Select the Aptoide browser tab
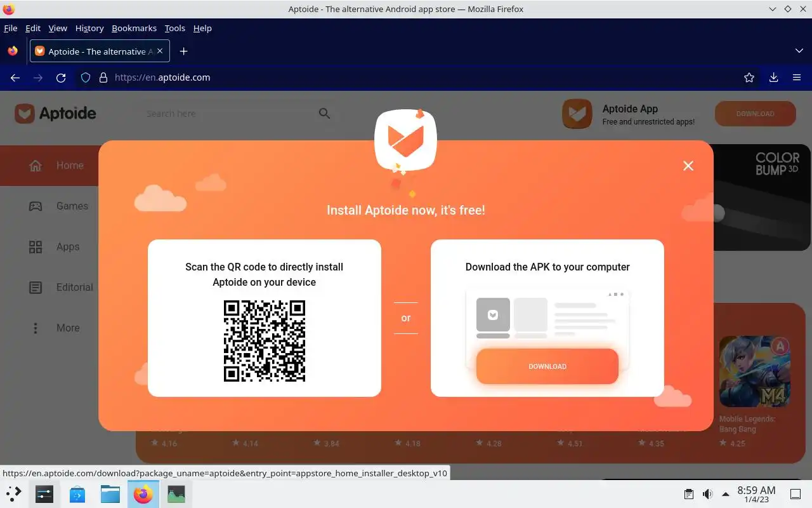The height and width of the screenshot is (508, 812). (x=100, y=51)
